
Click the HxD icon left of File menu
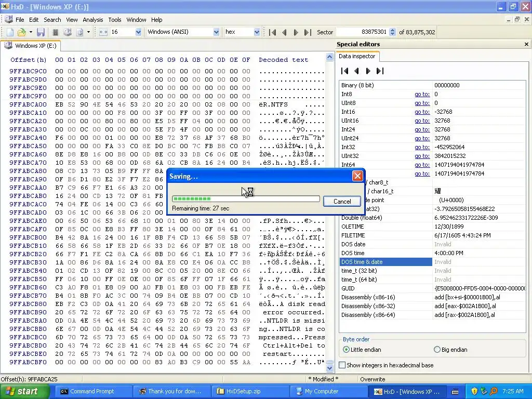[x=8, y=19]
